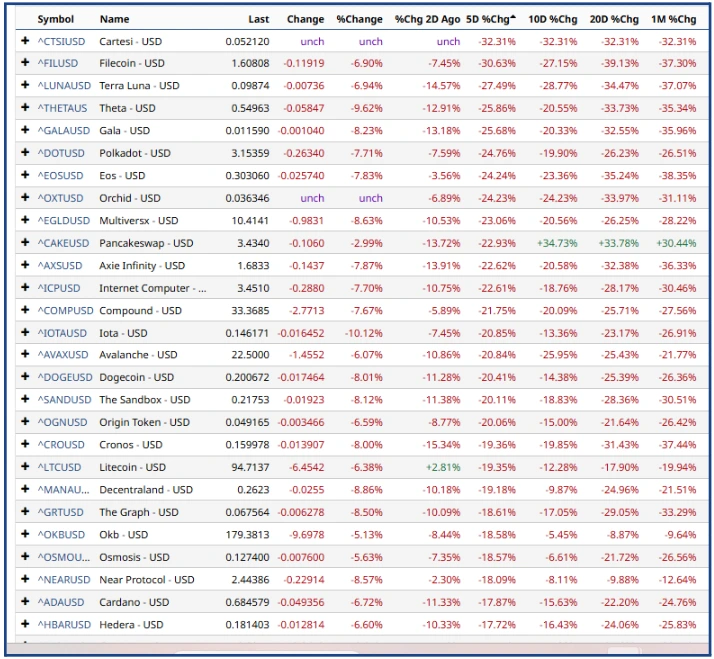Sort table by 1M %Chg header
The height and width of the screenshot is (659, 714).
click(672, 19)
